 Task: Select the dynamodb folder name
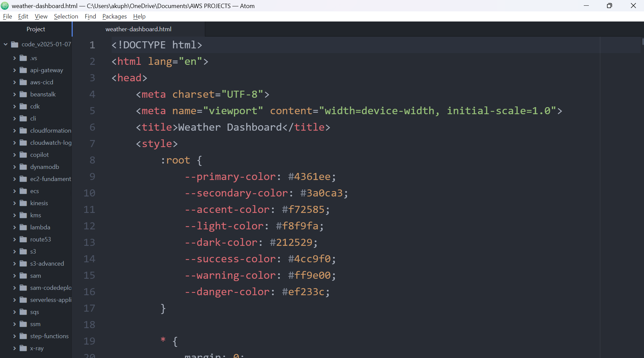pyautogui.click(x=45, y=167)
